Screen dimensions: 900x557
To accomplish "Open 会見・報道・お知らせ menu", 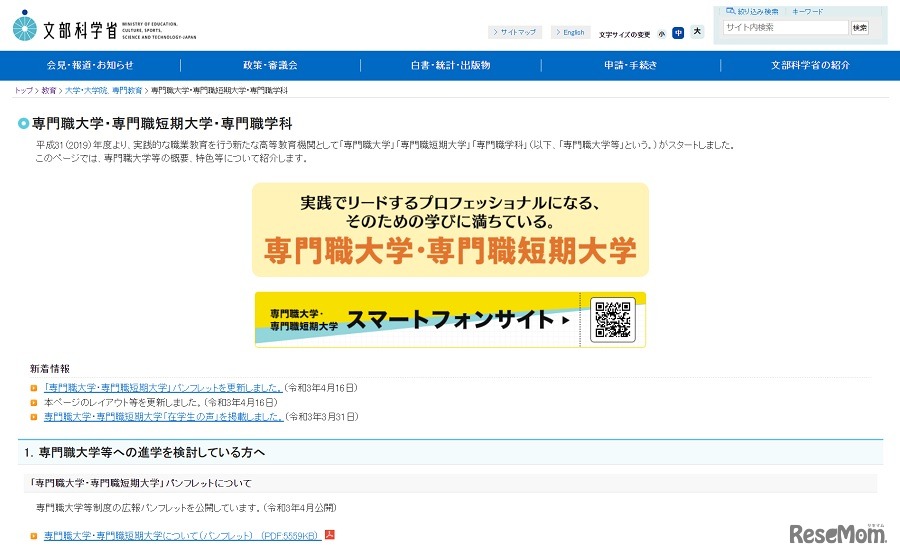I will [90, 65].
